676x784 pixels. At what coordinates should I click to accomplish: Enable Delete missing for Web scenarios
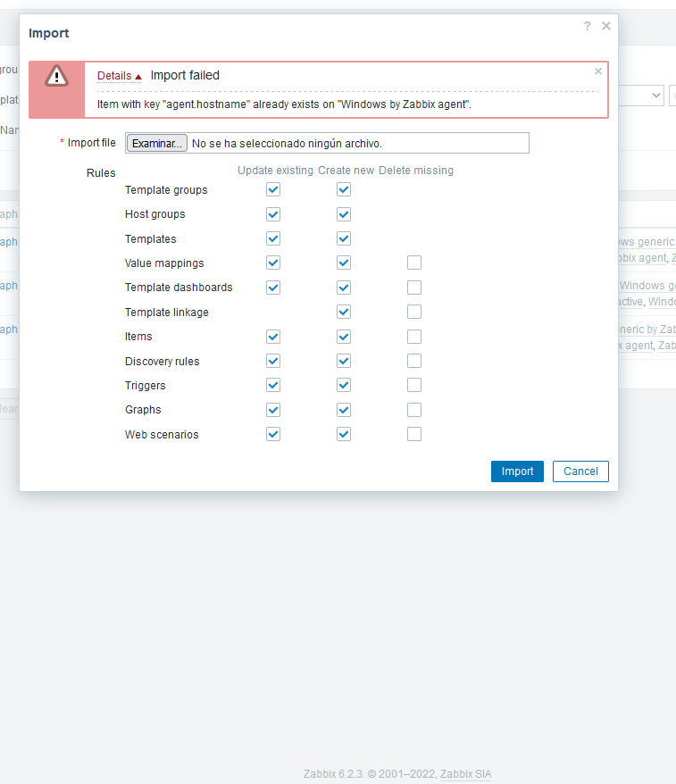point(414,434)
